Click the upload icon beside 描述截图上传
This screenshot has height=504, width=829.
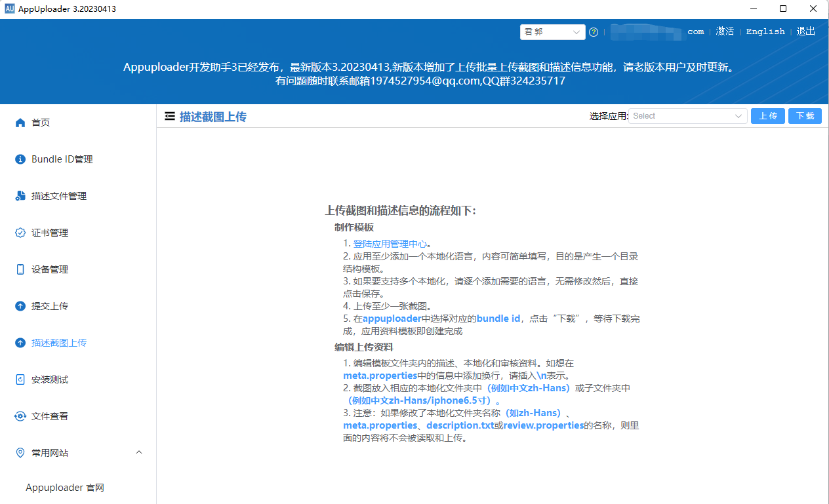pyautogui.click(x=20, y=343)
